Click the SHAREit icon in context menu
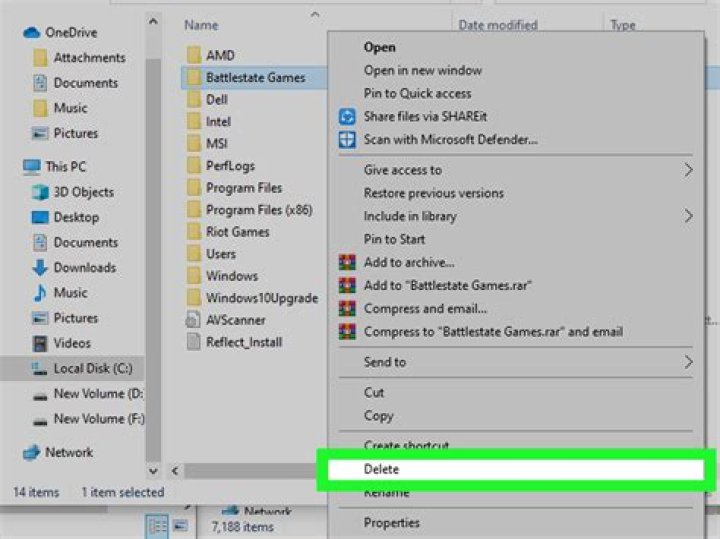Viewport: 720px width, 539px height. click(x=347, y=117)
